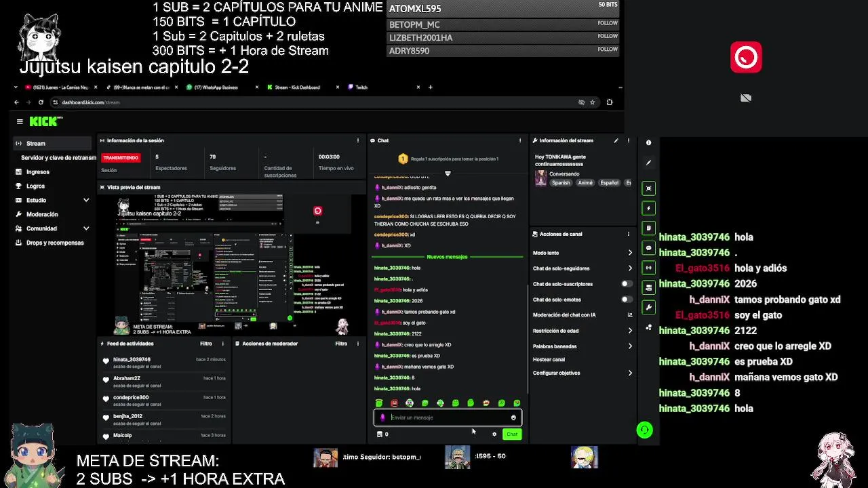
Task: Send message with green Chat button
Action: pyautogui.click(x=512, y=434)
